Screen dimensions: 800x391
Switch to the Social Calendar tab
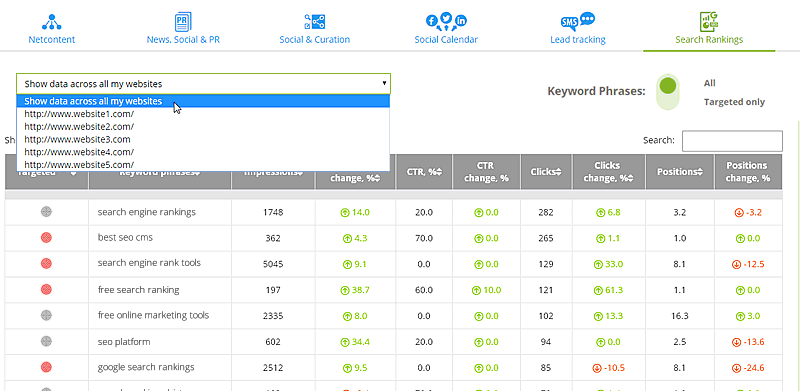coord(446,39)
